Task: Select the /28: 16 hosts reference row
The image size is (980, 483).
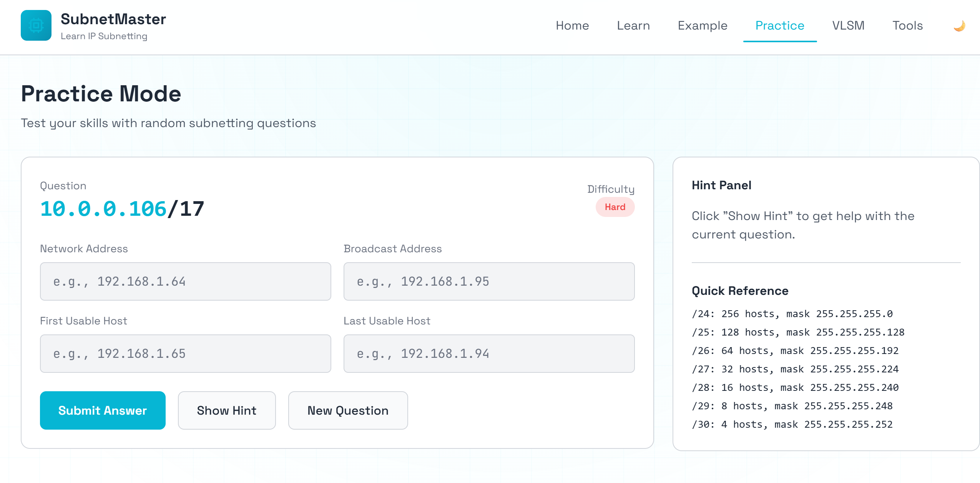Action: (x=795, y=387)
